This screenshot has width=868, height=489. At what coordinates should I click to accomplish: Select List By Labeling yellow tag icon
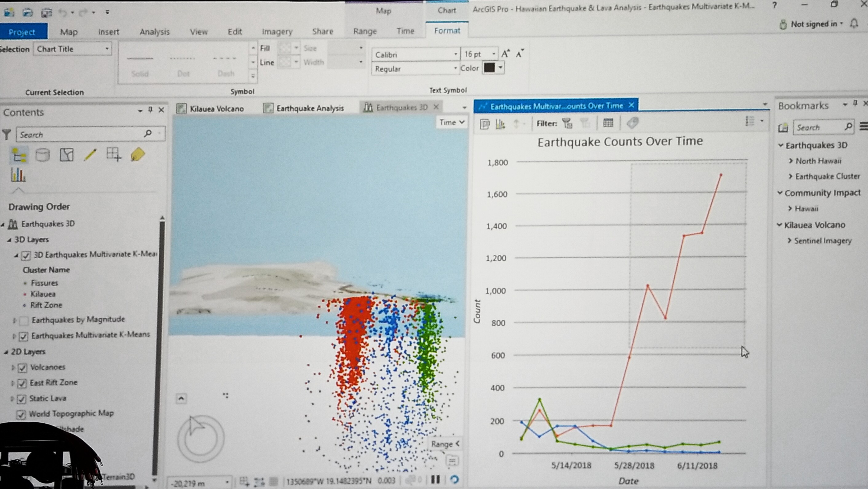pyautogui.click(x=138, y=155)
